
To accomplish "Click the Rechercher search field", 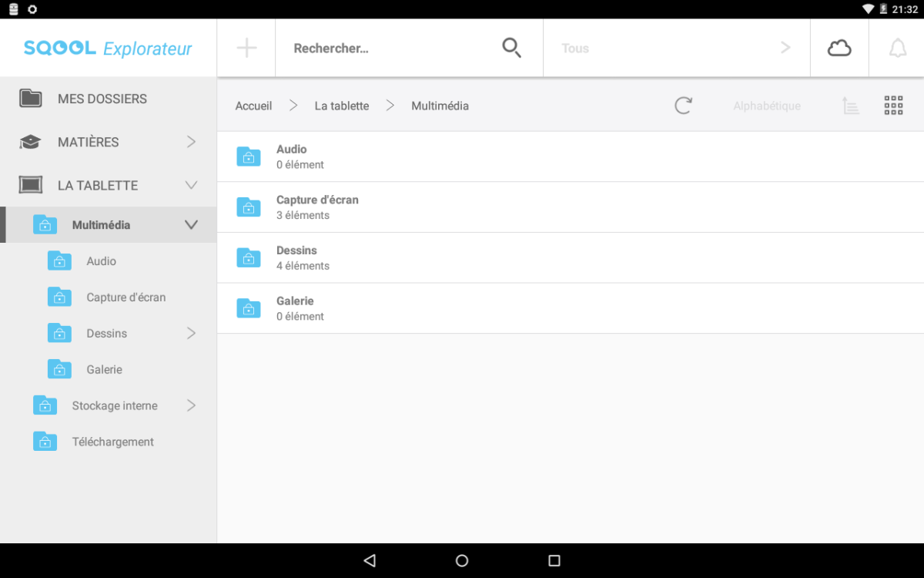I will 385,48.
